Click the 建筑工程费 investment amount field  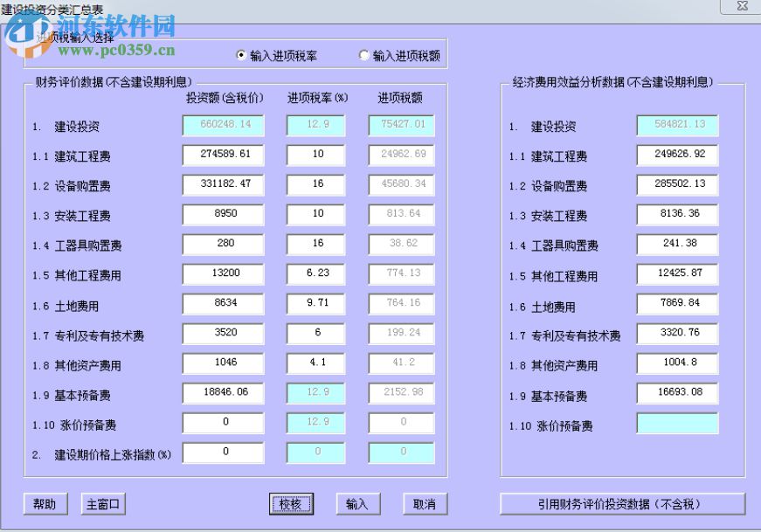click(222, 155)
